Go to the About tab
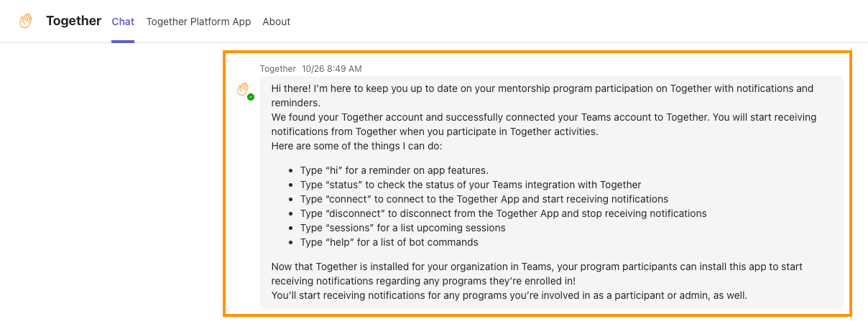The width and height of the screenshot is (868, 329). pyautogui.click(x=277, y=22)
